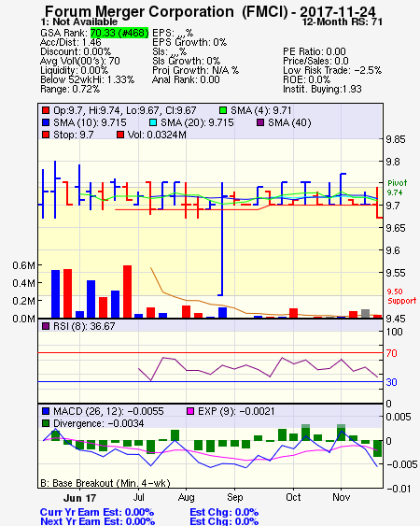Click the long blue price bar in late August
The width and height of the screenshot is (420, 526).
click(221, 239)
